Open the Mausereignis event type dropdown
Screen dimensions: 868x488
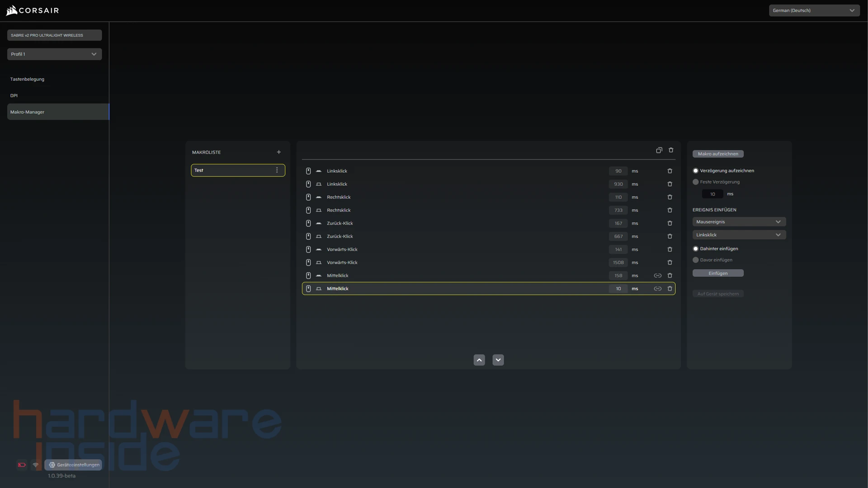[x=739, y=222]
